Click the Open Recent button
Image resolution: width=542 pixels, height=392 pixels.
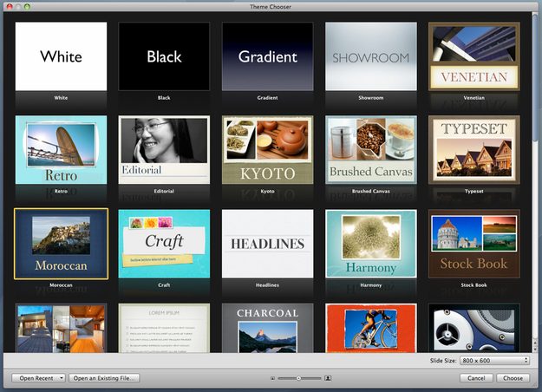[x=38, y=378]
